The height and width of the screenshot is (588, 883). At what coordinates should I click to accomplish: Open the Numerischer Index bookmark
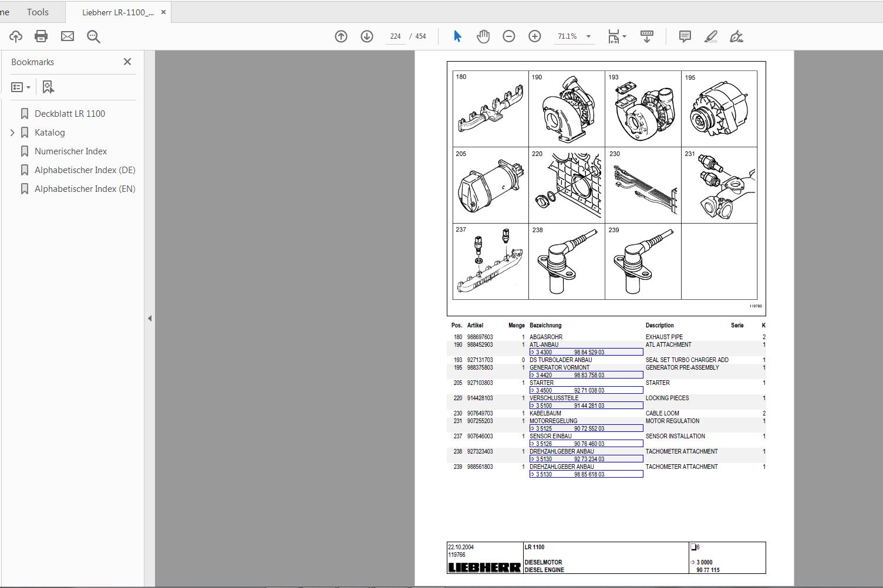(70, 151)
